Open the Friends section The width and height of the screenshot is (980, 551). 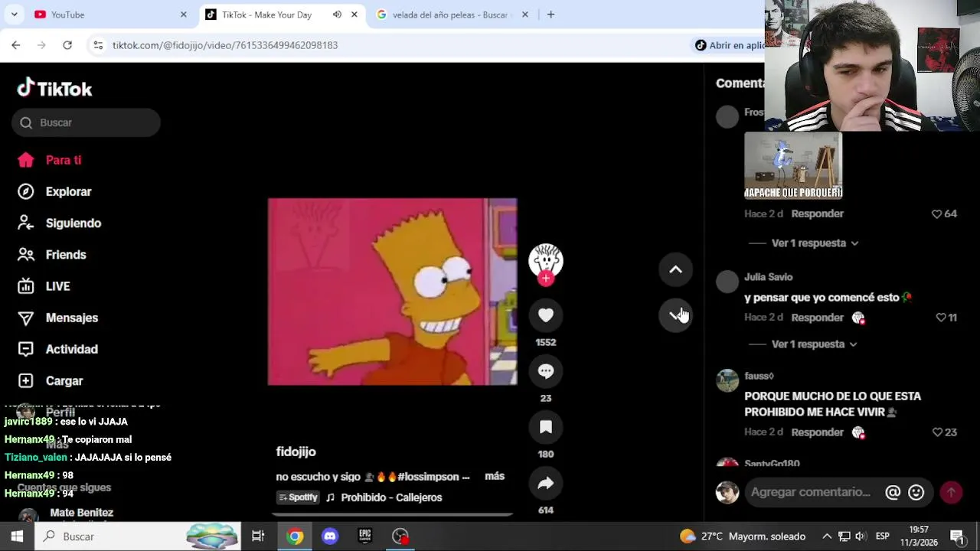(52, 255)
